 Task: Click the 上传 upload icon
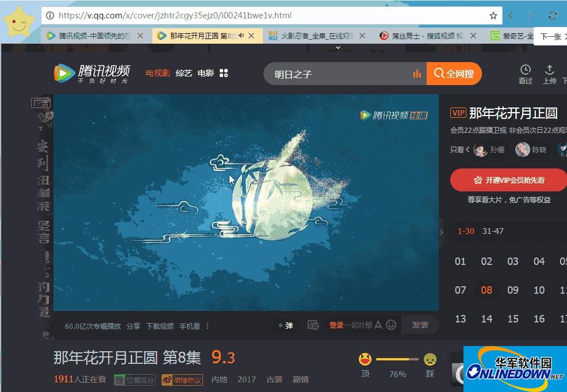pos(549,74)
